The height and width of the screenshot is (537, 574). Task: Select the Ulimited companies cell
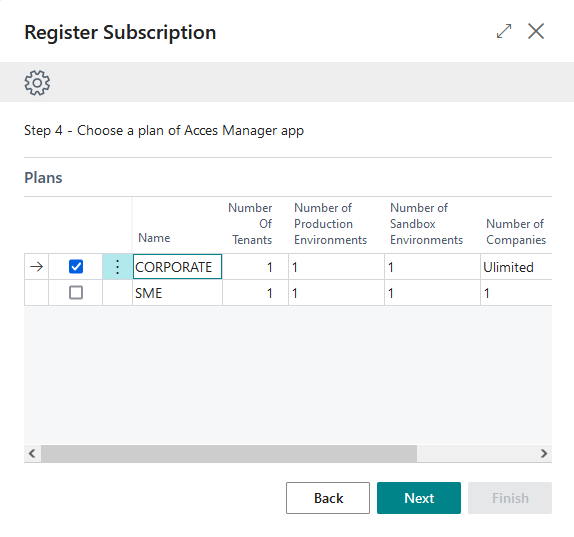click(x=516, y=267)
